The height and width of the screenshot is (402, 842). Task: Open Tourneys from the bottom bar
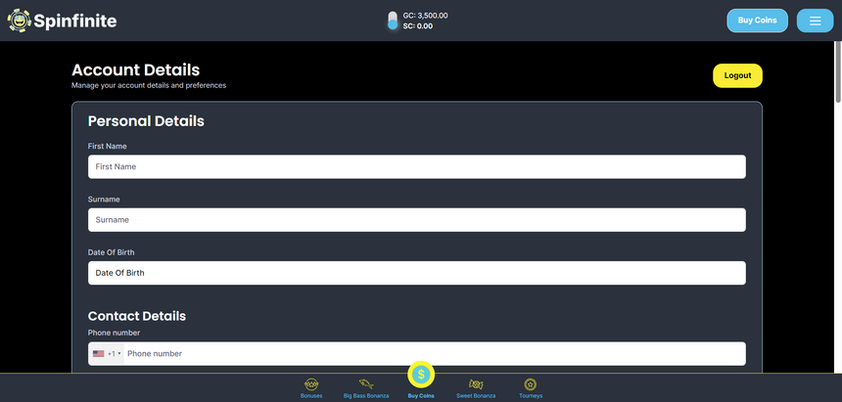[531, 389]
